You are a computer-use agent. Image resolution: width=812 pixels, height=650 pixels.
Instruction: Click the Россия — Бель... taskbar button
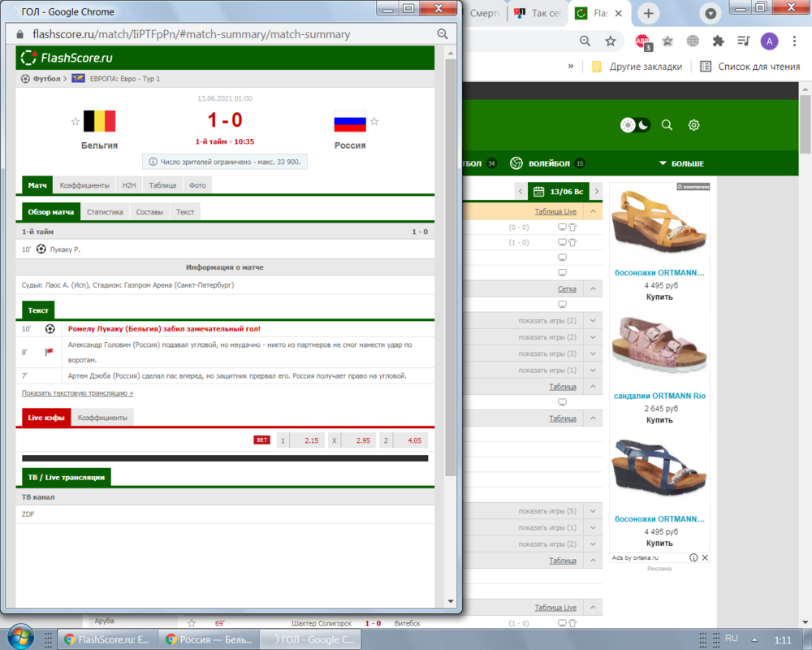click(x=209, y=639)
